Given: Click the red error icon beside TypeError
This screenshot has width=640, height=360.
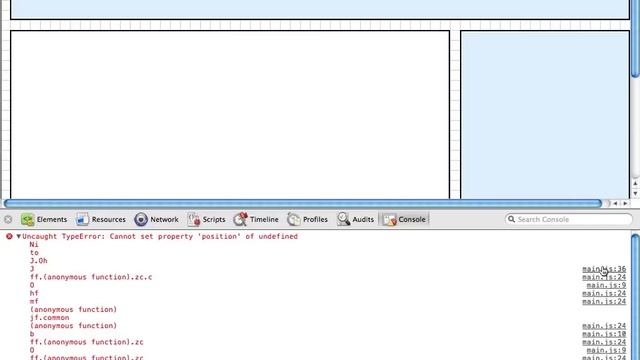Looking at the screenshot, I should 9,236.
